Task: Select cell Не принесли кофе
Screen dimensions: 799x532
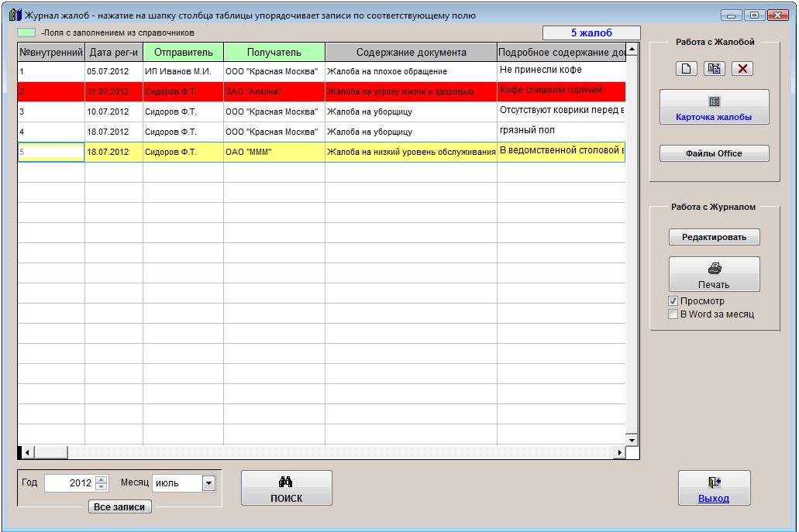Action: click(x=561, y=71)
